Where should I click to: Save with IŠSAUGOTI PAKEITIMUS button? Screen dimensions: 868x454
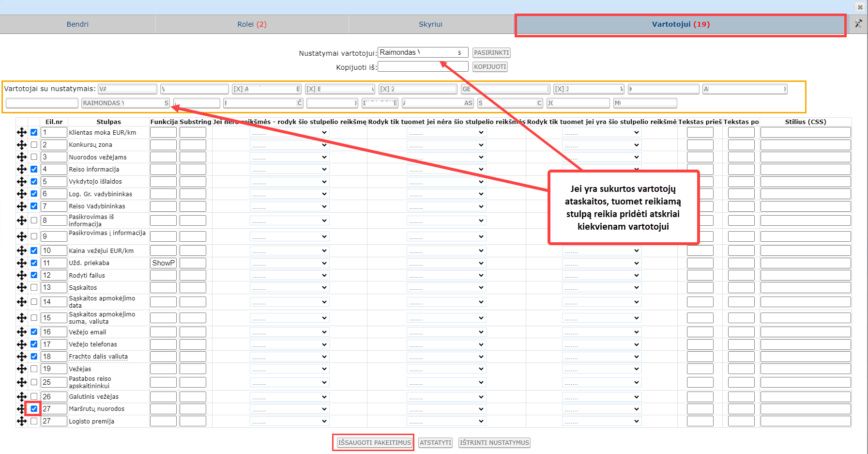374,443
